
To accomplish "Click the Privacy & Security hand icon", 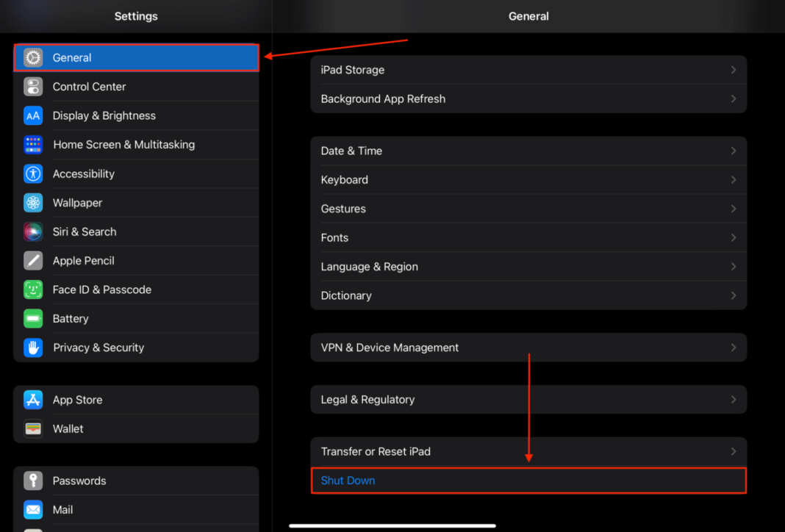I will (33, 347).
